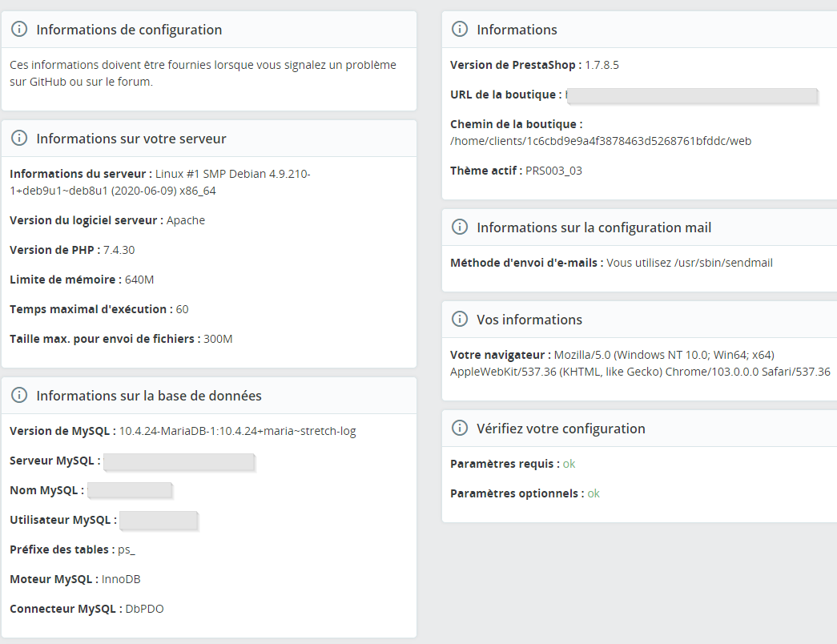Click the 'Informations sur votre serveur' heading

click(x=131, y=139)
